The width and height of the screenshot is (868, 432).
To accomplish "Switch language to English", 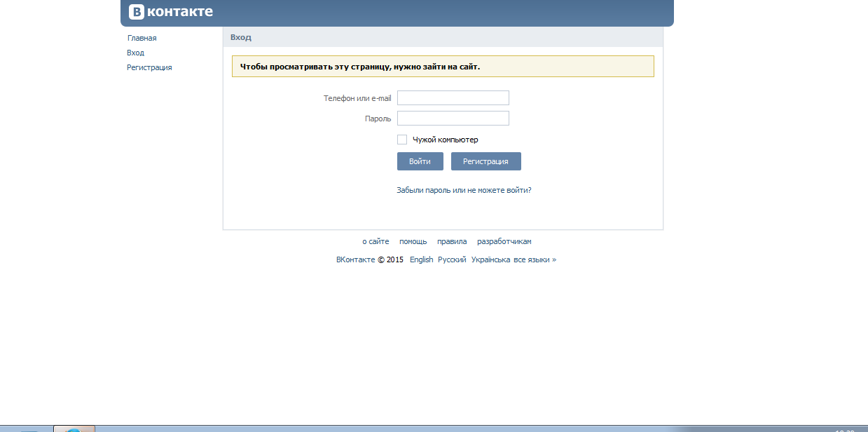I will [x=422, y=259].
